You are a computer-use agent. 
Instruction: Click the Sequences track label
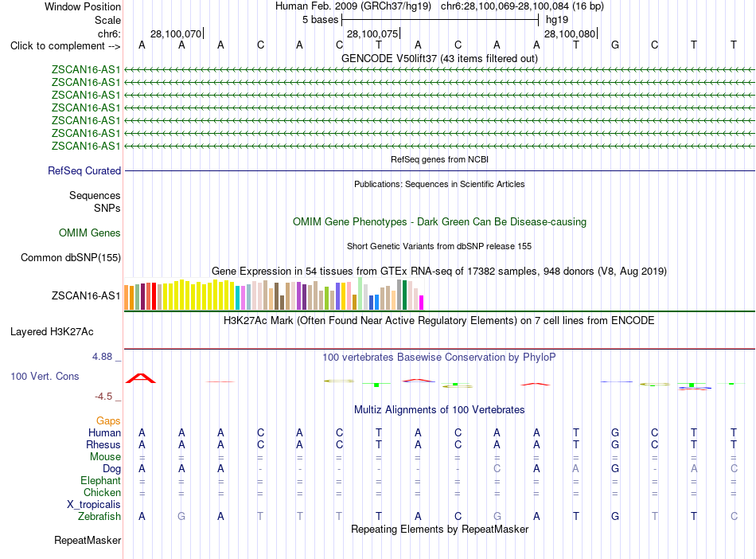pos(95,195)
